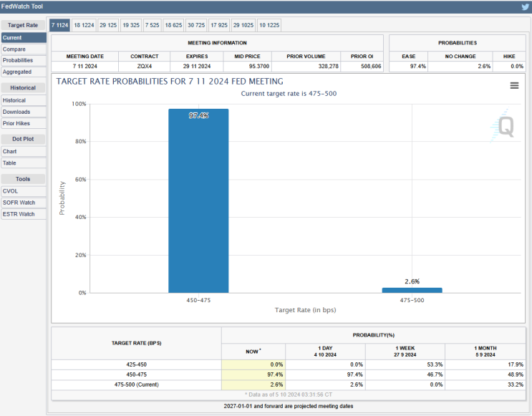
Task: Switch to the 17 925 meeting tab
Action: click(219, 25)
